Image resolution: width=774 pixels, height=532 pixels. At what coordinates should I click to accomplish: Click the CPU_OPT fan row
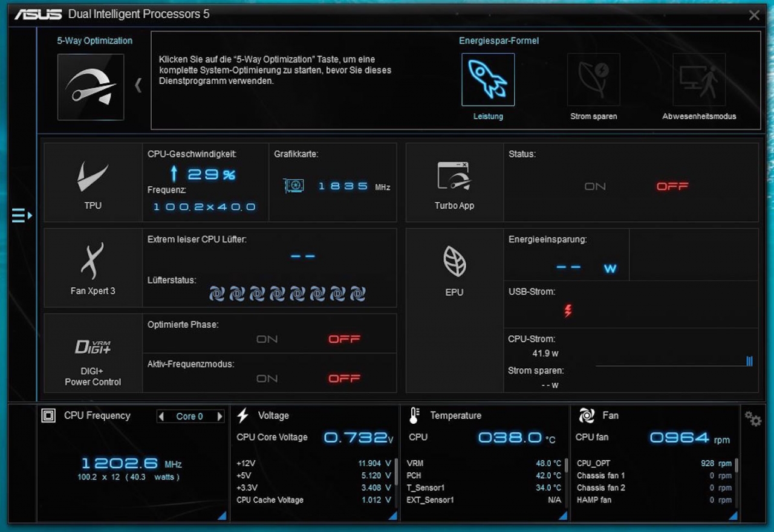click(x=654, y=464)
